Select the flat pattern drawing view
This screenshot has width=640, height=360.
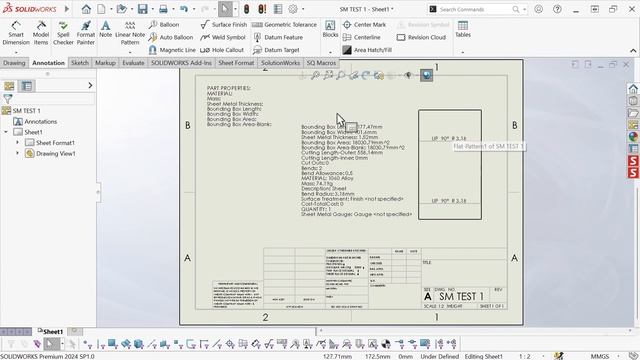[x=450, y=164]
